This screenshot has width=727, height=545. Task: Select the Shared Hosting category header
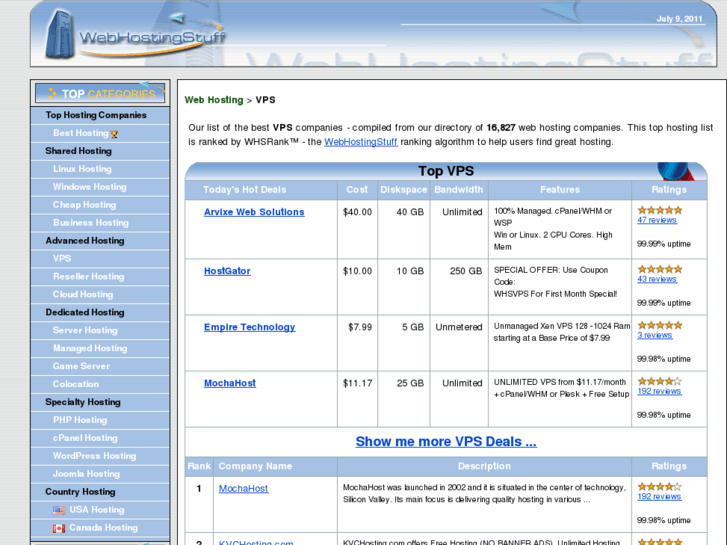point(78,151)
